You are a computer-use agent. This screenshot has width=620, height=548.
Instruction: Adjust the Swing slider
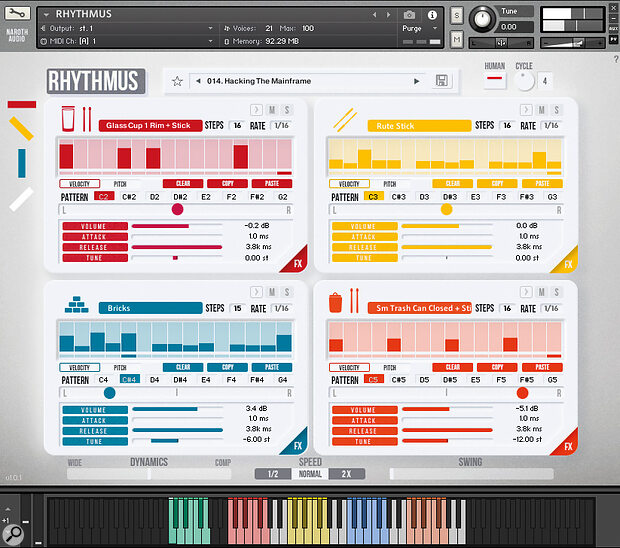[471, 474]
